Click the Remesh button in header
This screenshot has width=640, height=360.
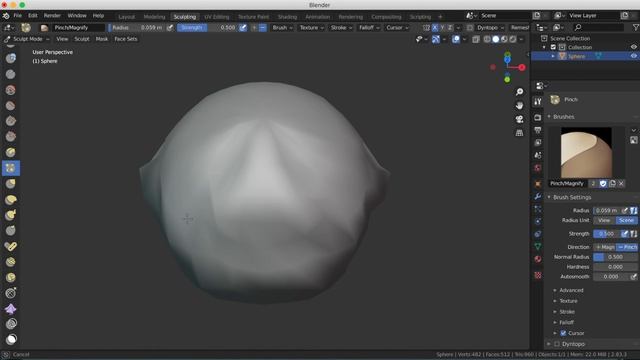tap(519, 28)
